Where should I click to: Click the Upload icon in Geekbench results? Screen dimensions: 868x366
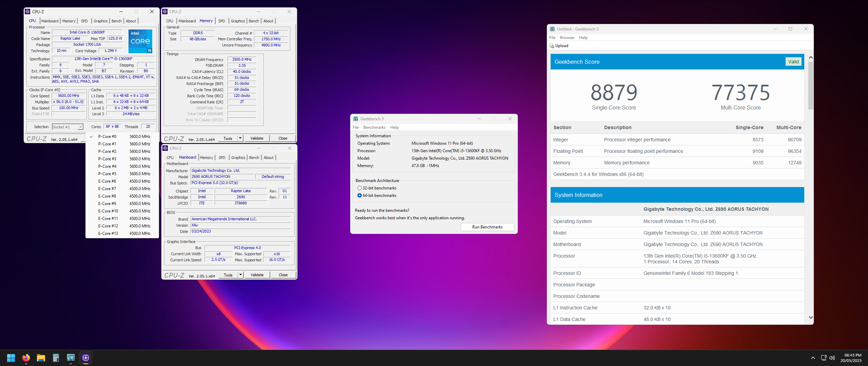(x=552, y=46)
